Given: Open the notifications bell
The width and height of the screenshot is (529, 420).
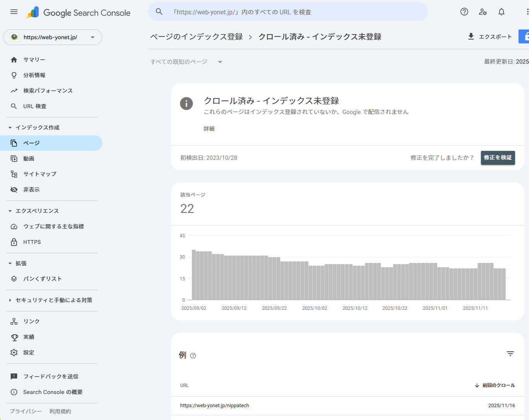Looking at the screenshot, I should tap(501, 12).
